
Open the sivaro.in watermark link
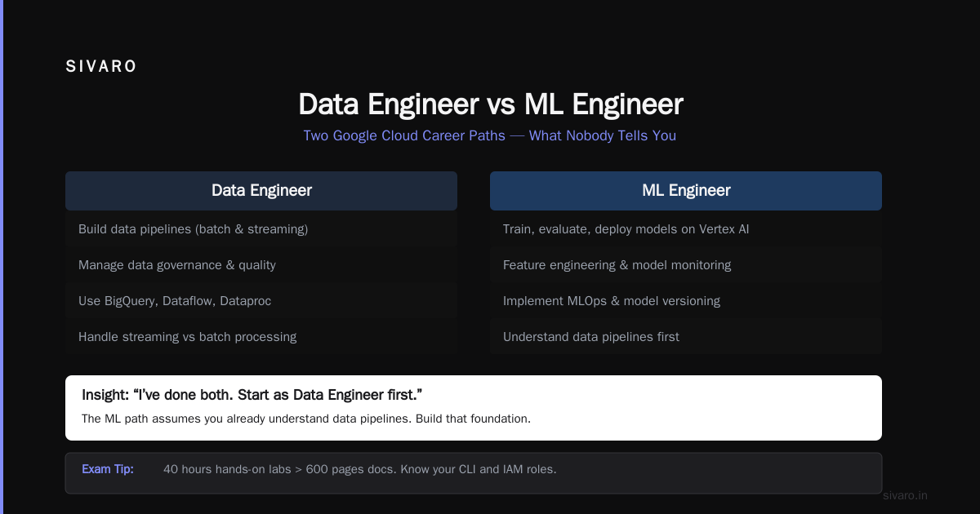coord(905,495)
